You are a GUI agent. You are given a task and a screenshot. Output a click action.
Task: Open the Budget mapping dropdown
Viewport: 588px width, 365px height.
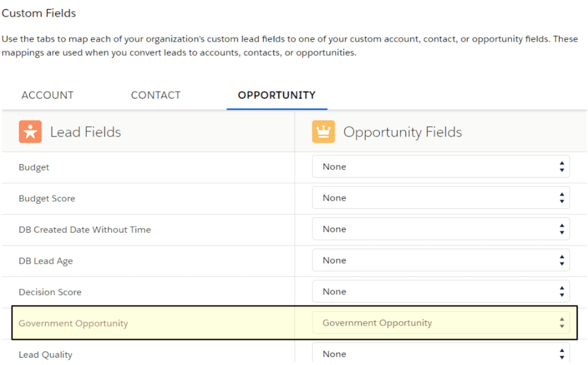coord(441,167)
